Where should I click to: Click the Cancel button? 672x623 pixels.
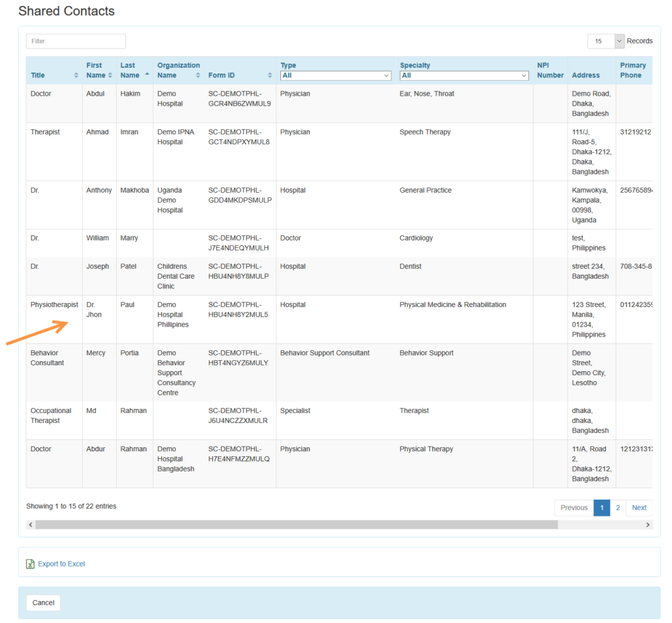(43, 602)
